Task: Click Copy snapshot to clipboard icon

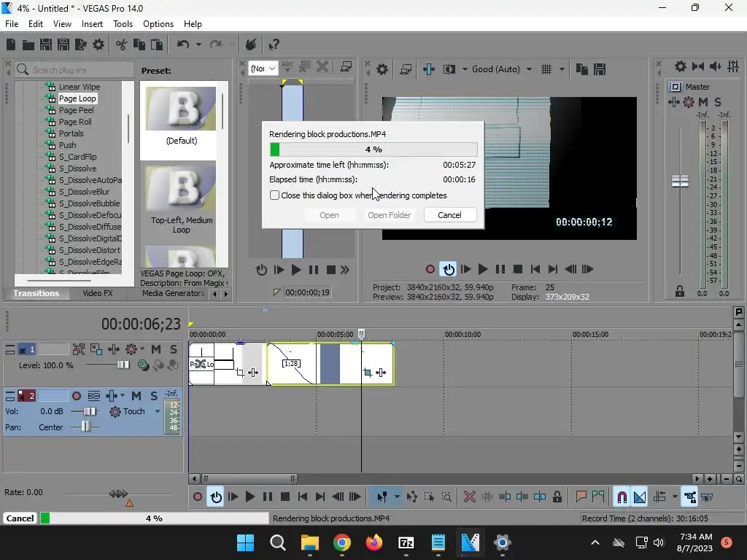Action: click(581, 69)
